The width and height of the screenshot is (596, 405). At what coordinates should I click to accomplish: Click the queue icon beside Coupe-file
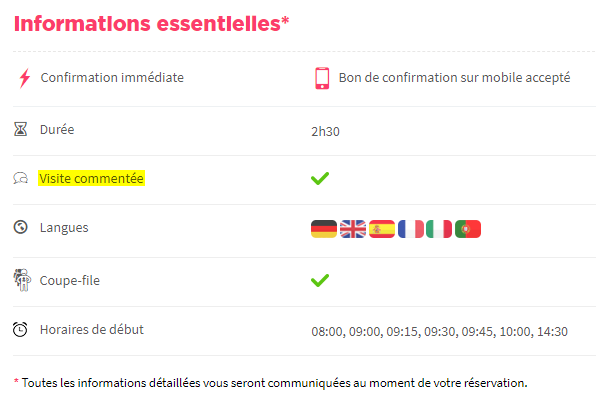[22, 280]
